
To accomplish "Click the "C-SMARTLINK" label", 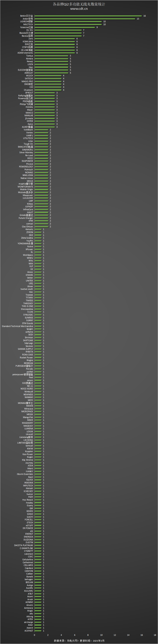I will [26, 548].
